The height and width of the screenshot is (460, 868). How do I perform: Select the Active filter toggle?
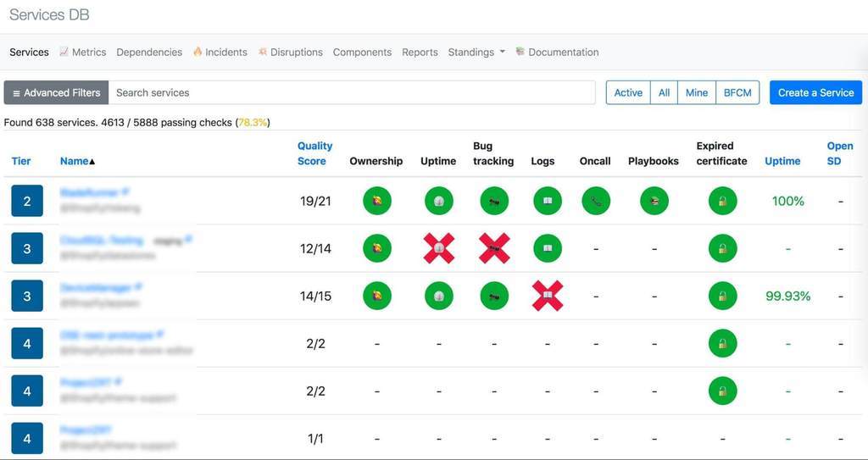point(628,92)
